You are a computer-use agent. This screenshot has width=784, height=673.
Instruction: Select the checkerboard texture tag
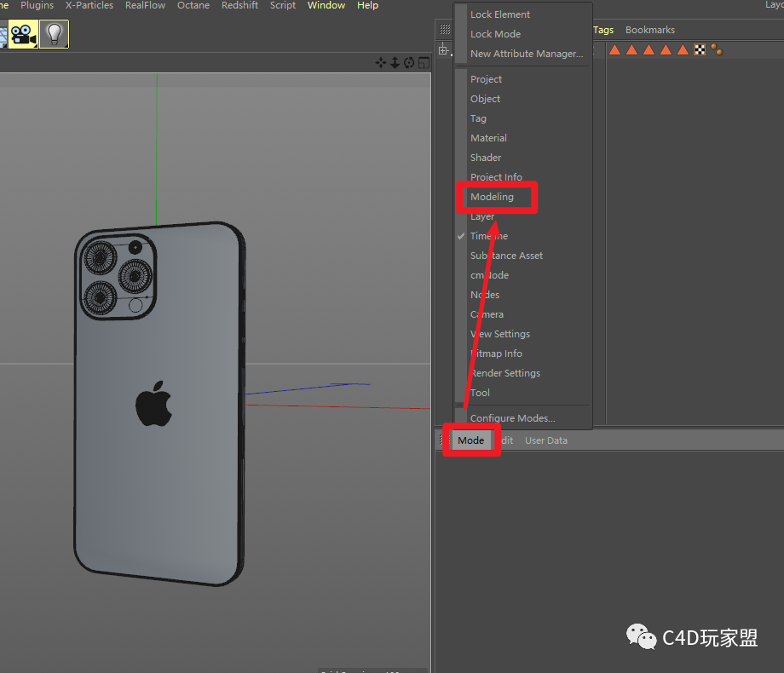pos(700,49)
